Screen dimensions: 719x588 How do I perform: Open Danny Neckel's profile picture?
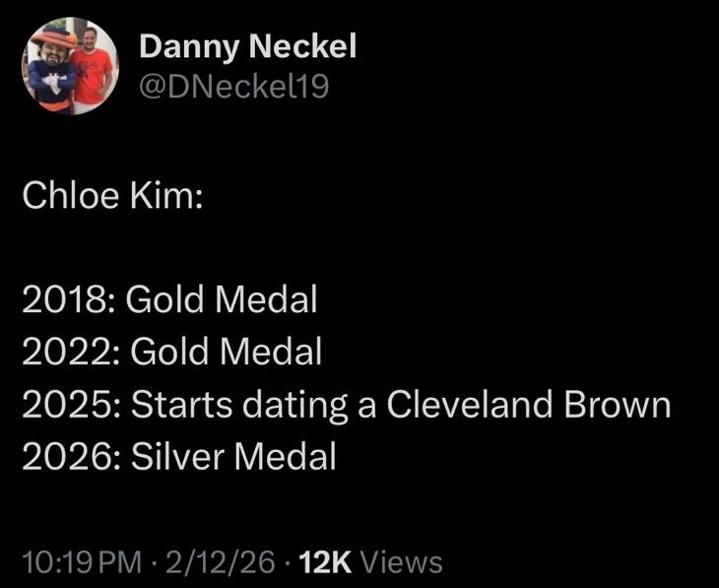(69, 66)
